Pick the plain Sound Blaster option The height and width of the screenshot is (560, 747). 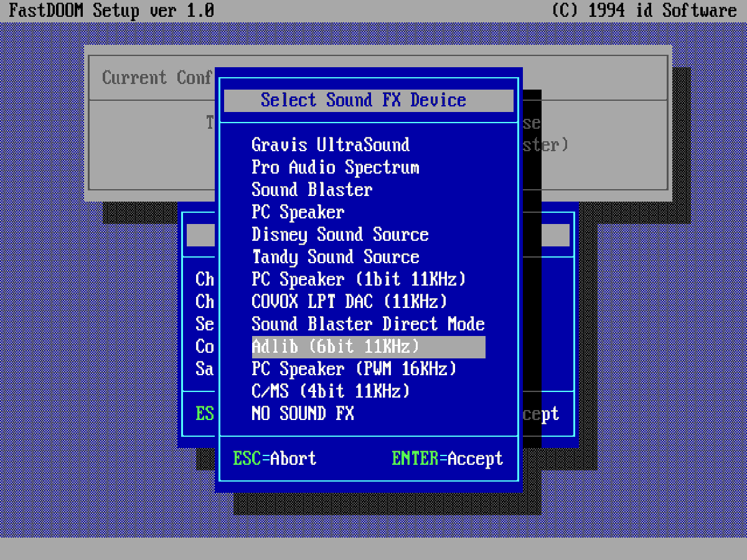coord(312,190)
